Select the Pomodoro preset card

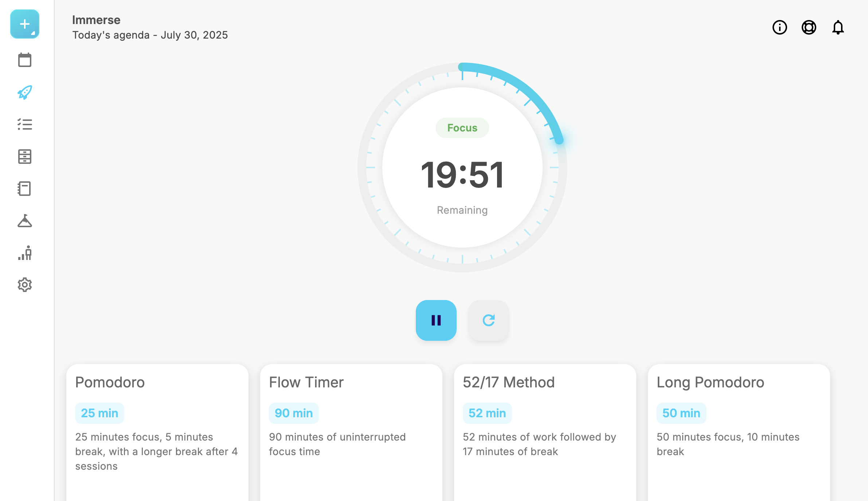[157, 432]
